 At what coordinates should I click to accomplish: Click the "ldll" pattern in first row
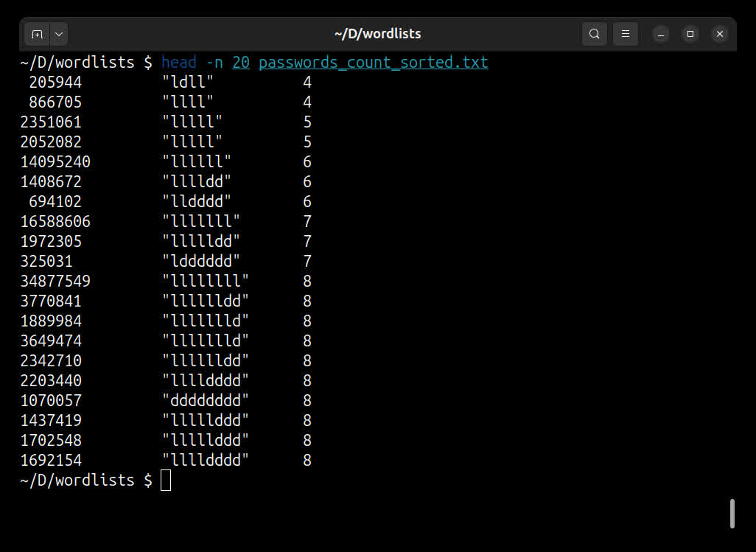pos(188,83)
